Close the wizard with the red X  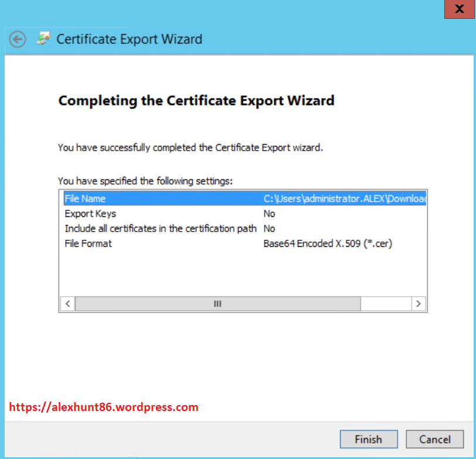pos(460,9)
